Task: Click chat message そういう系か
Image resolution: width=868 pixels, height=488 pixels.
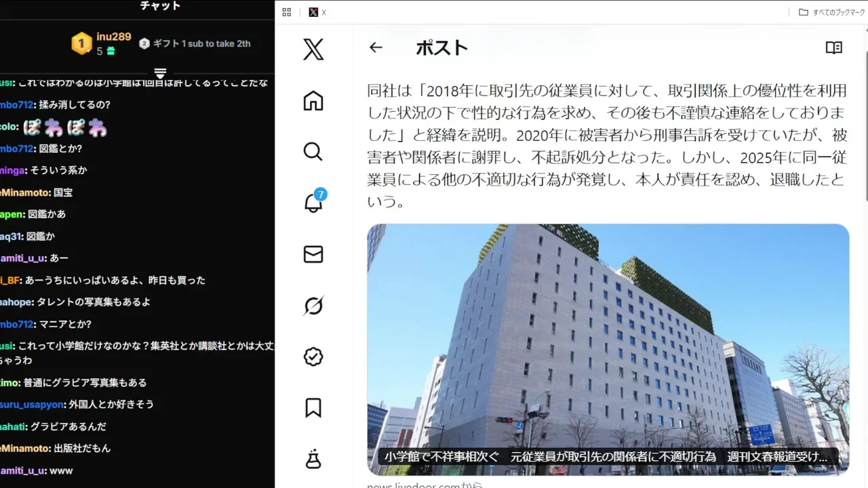Action: pyautogui.click(x=58, y=171)
